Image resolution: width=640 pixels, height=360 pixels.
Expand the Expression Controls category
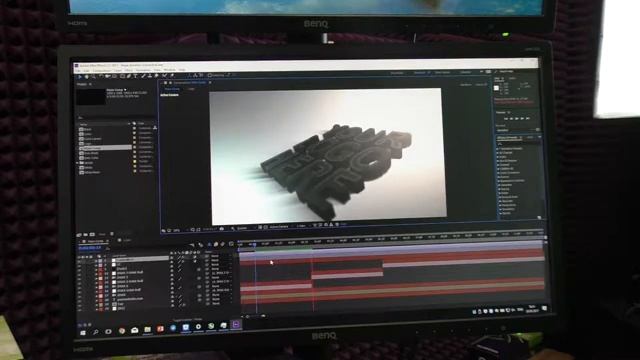498,181
